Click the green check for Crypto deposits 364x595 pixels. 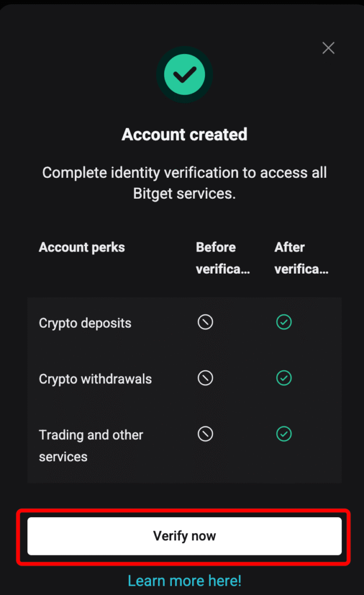point(284,322)
